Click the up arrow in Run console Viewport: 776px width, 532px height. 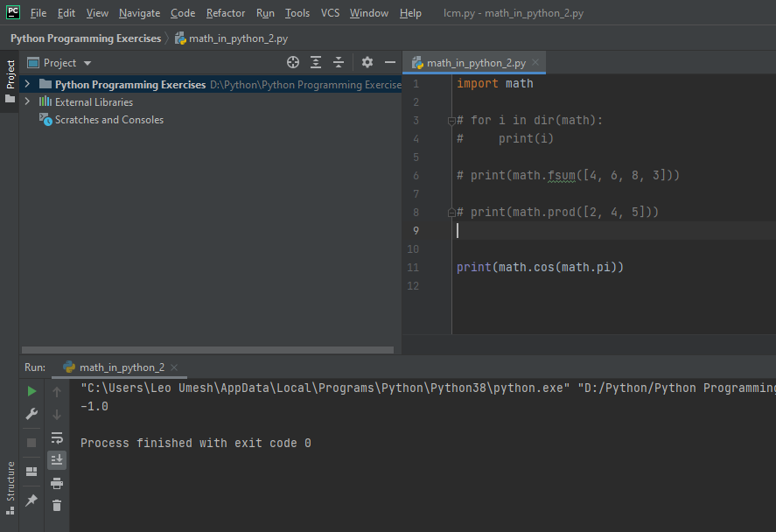pos(57,392)
